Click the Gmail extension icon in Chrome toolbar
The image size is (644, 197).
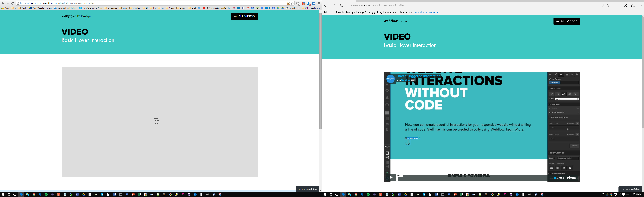[x=298, y=4]
